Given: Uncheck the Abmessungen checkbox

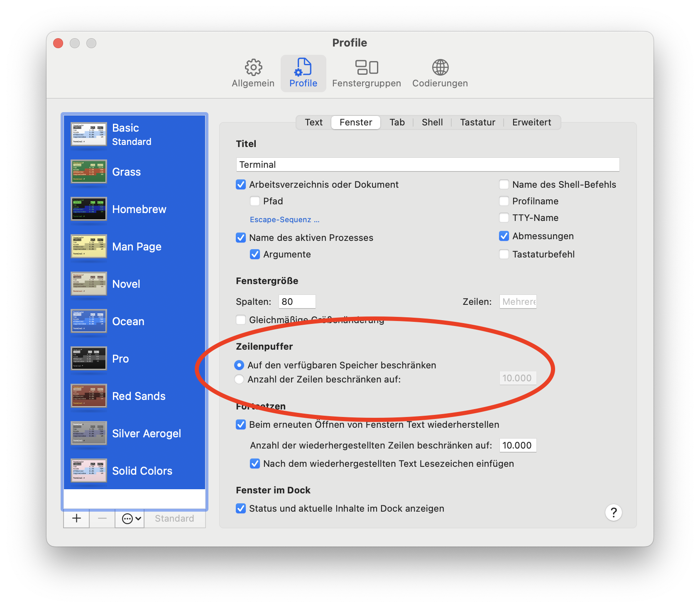Looking at the screenshot, I should 504,236.
